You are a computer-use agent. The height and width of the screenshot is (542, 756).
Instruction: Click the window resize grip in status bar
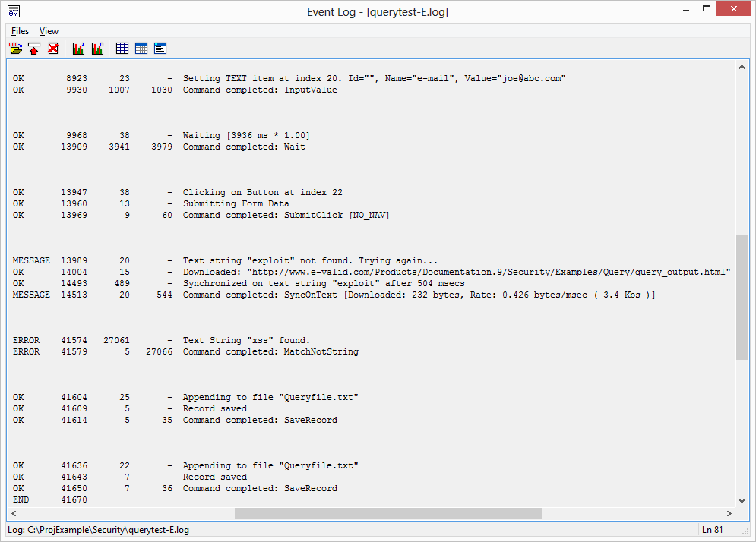coord(745,531)
